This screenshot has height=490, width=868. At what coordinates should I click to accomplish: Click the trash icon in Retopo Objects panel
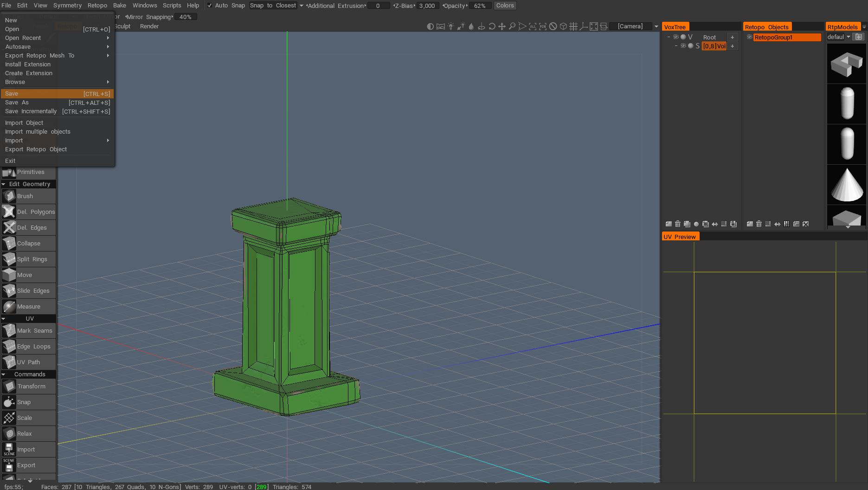(x=759, y=224)
